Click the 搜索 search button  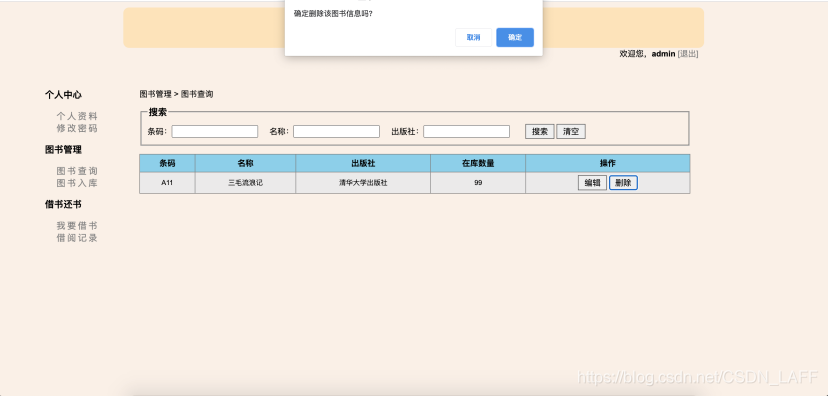pos(540,131)
